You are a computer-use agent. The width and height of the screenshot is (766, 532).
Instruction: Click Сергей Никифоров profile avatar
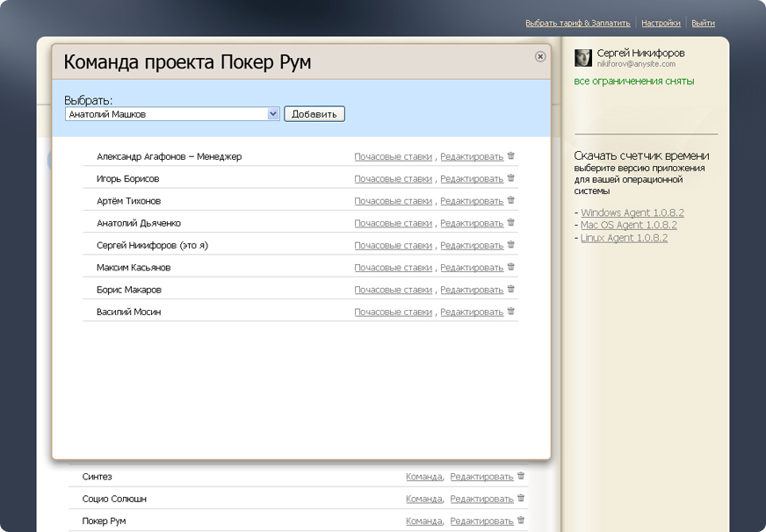583,58
